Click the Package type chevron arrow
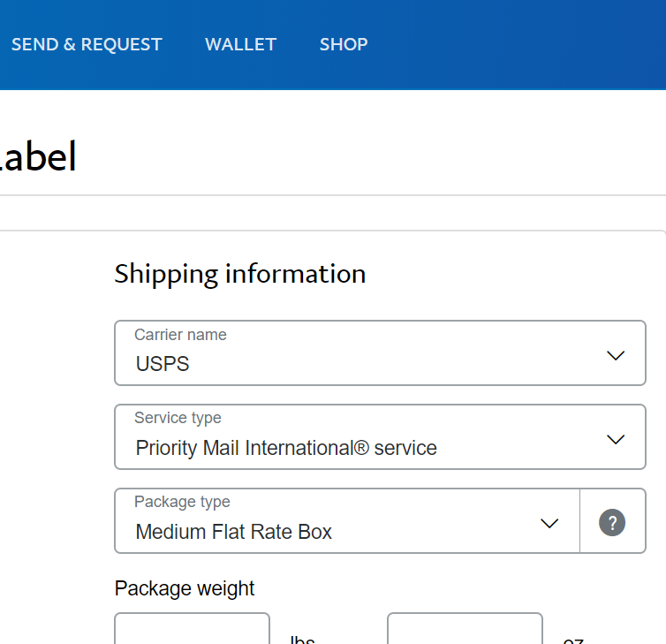The height and width of the screenshot is (644, 666). pyautogui.click(x=549, y=523)
